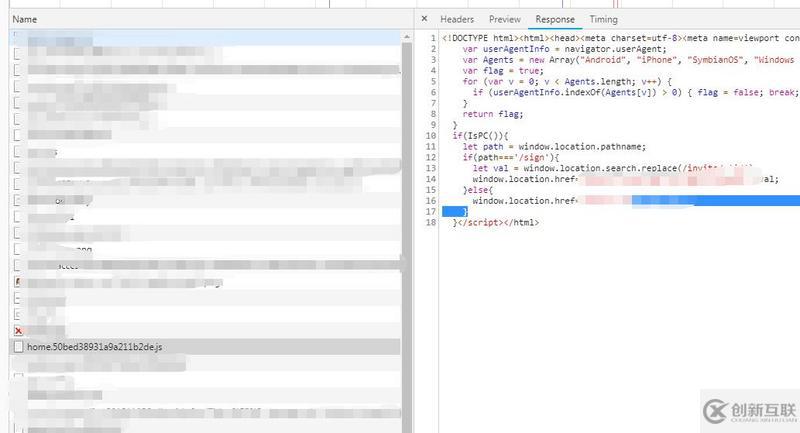Click the }else{ line in response

478,190
